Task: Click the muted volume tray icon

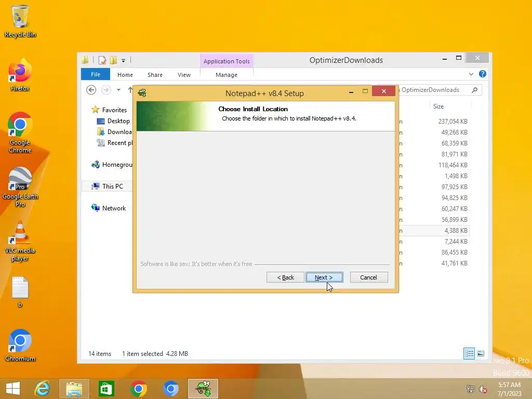Action: click(x=483, y=389)
